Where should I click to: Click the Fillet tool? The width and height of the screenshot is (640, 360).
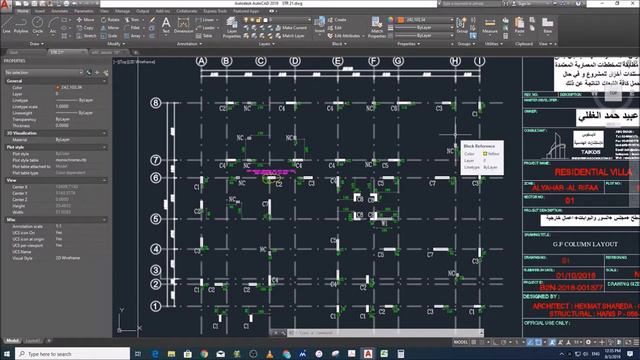point(132,28)
